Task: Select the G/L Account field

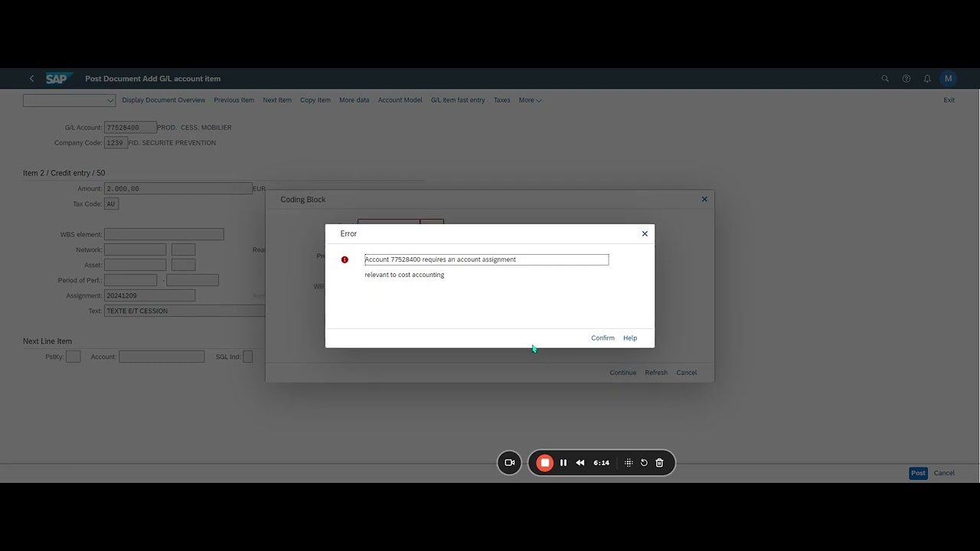Action: tap(130, 128)
